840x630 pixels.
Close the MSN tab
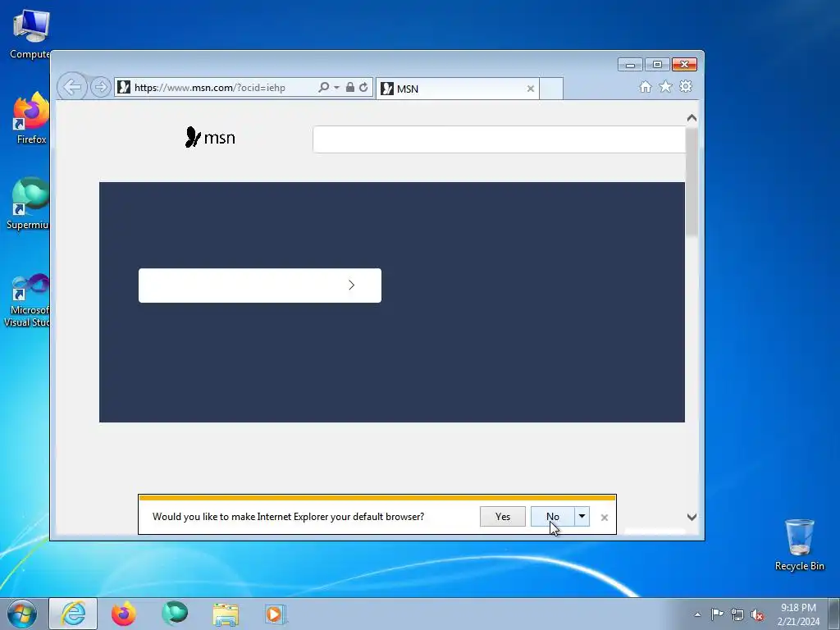pyautogui.click(x=531, y=89)
